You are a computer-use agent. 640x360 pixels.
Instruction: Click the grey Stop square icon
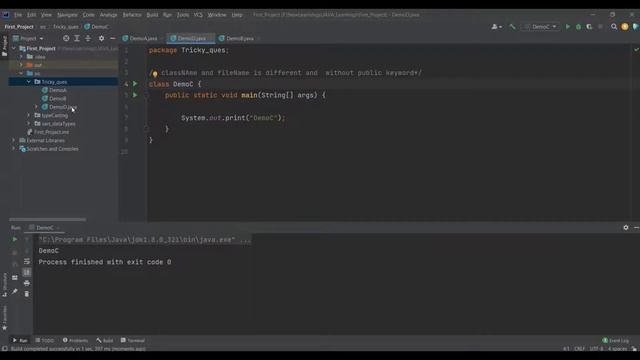(600, 27)
